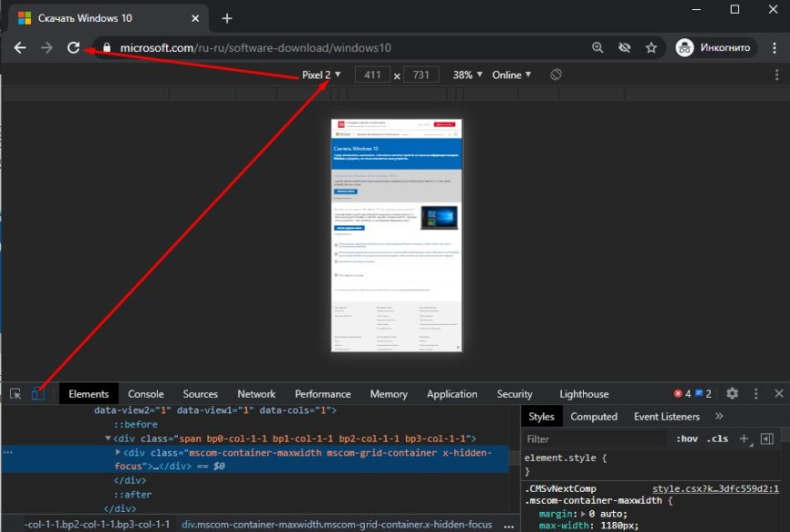Open DevTools settings gear
The height and width of the screenshot is (532, 790).
pos(732,394)
